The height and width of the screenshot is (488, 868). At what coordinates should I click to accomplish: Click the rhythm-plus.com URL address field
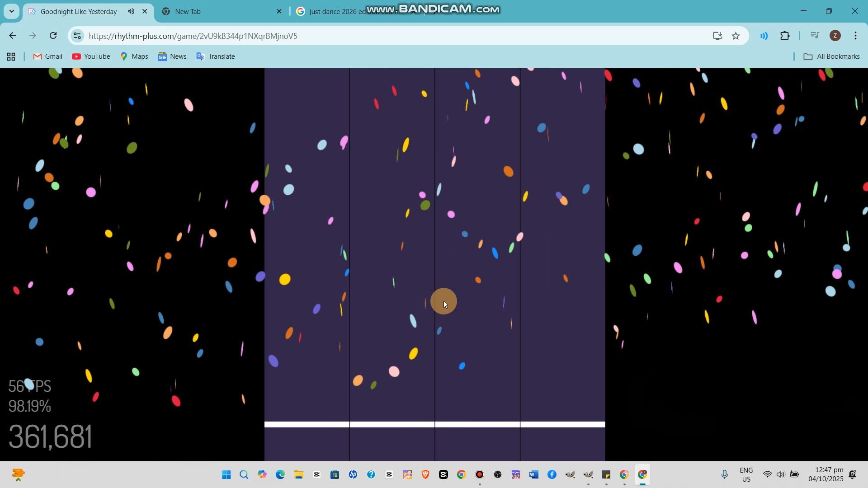point(193,36)
